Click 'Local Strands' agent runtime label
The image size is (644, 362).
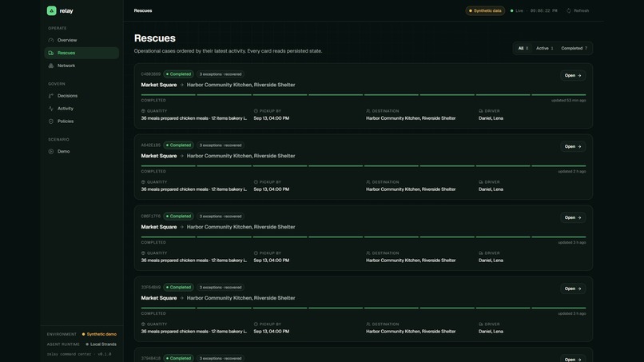101,344
